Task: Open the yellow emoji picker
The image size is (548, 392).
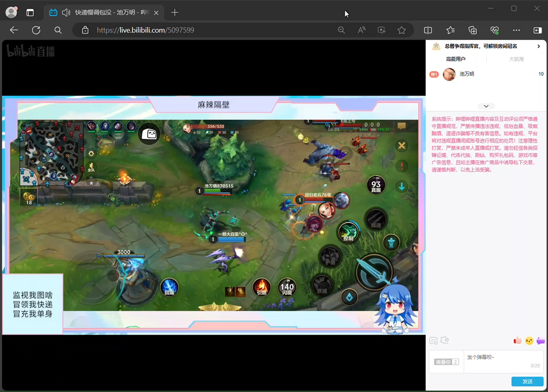Action: (x=529, y=341)
